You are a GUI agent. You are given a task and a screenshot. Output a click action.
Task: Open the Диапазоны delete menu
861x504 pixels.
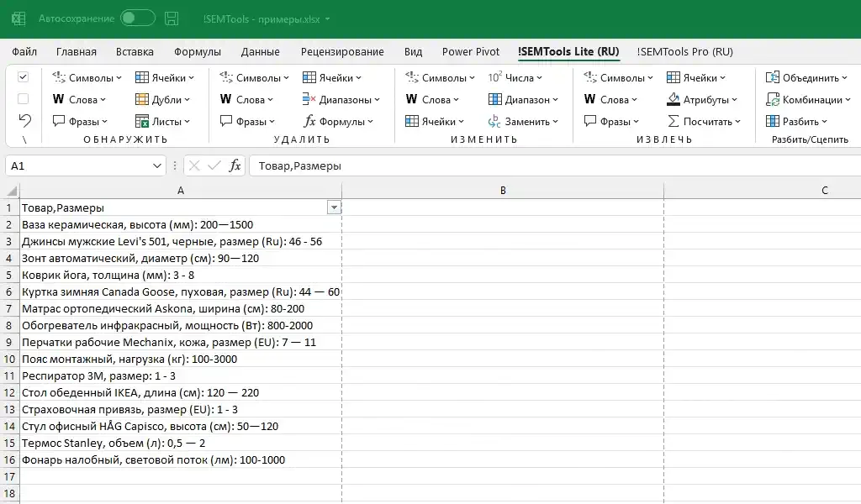tap(341, 100)
